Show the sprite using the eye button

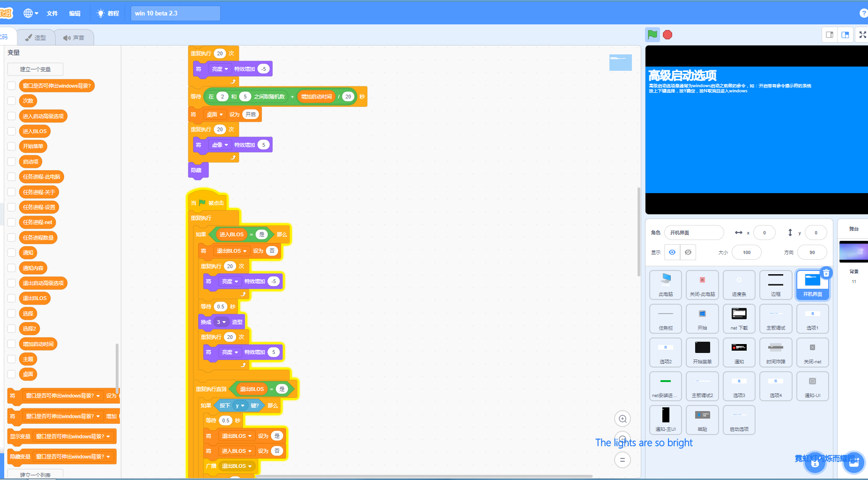(x=672, y=252)
